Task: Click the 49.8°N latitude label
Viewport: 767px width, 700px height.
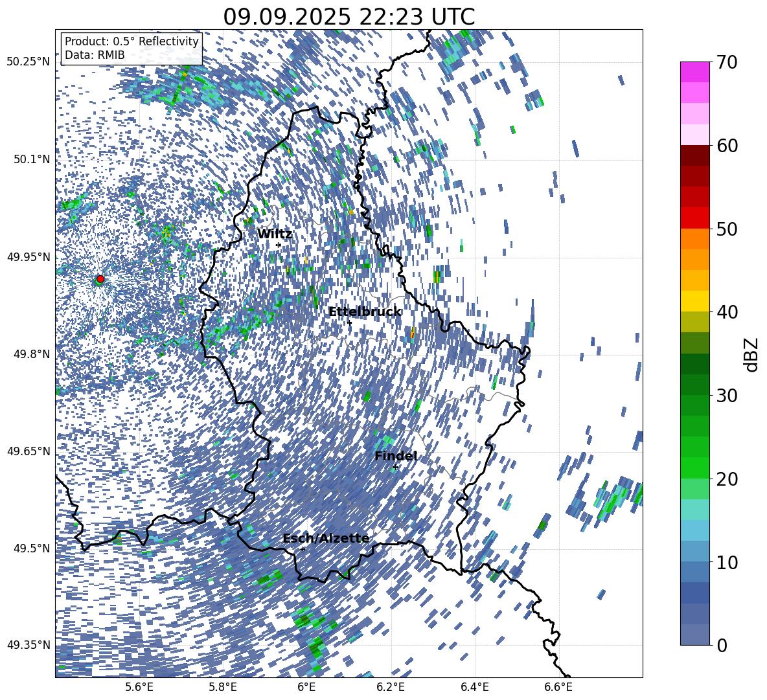Action: (x=31, y=354)
